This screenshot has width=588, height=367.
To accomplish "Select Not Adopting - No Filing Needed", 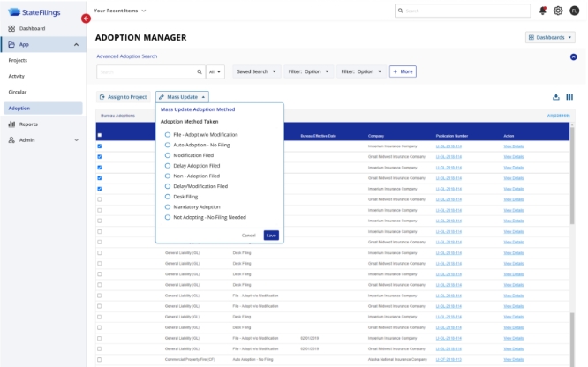I will (168, 217).
